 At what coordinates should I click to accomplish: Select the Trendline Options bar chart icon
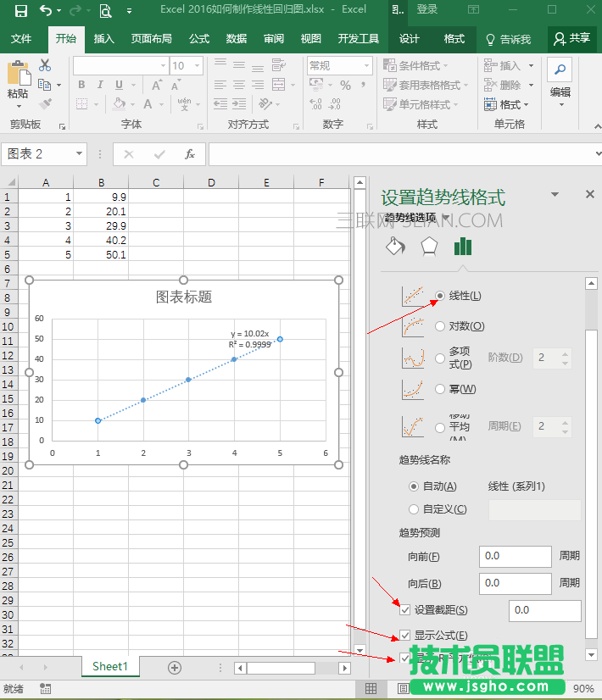[462, 247]
